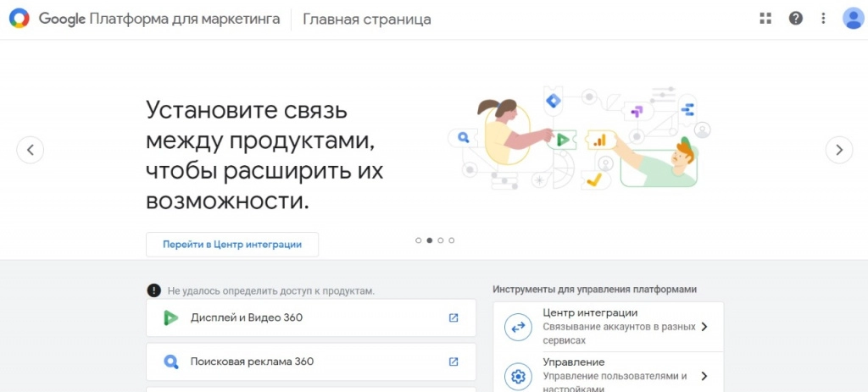Viewport: 868px width, 392px height.
Task: Open Дисплей и Видео 360 external link icon
Action: pyautogui.click(x=453, y=317)
